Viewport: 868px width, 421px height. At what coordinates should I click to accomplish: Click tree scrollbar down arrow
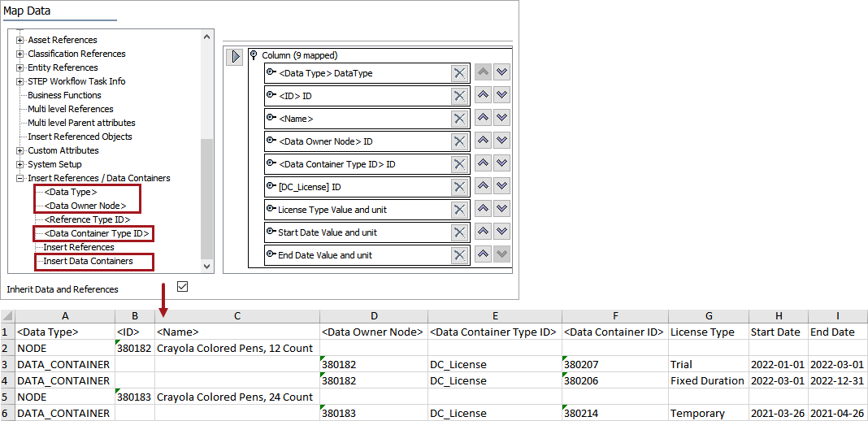click(x=207, y=266)
